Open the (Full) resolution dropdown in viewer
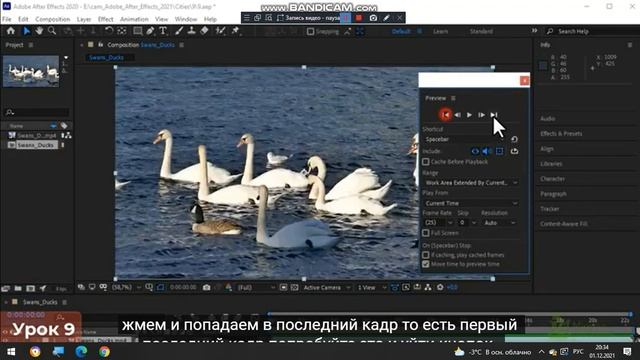 (x=256, y=287)
